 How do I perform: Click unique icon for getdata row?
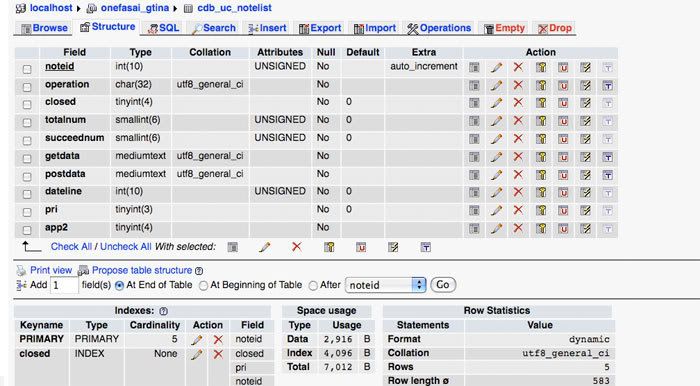pos(563,157)
